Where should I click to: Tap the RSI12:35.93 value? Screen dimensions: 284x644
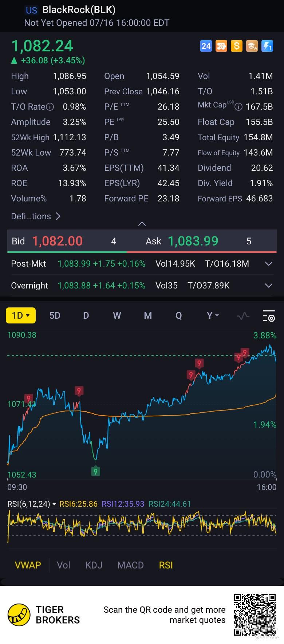tap(123, 504)
